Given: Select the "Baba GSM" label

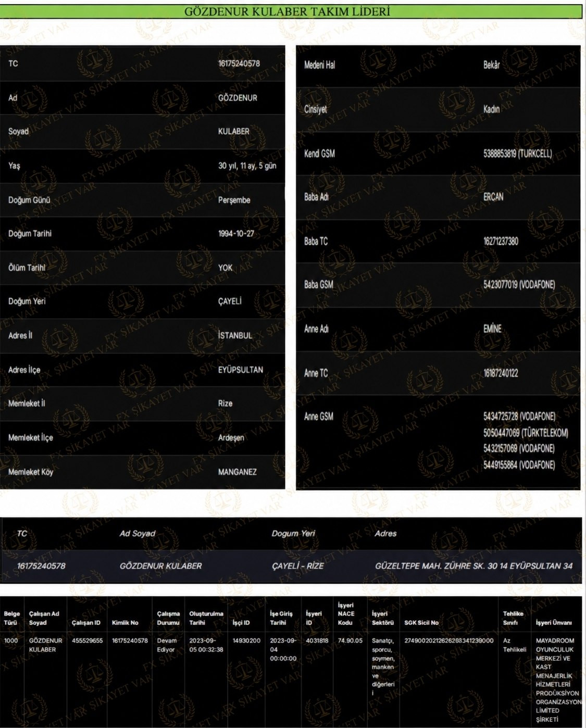Looking at the screenshot, I should [318, 284].
